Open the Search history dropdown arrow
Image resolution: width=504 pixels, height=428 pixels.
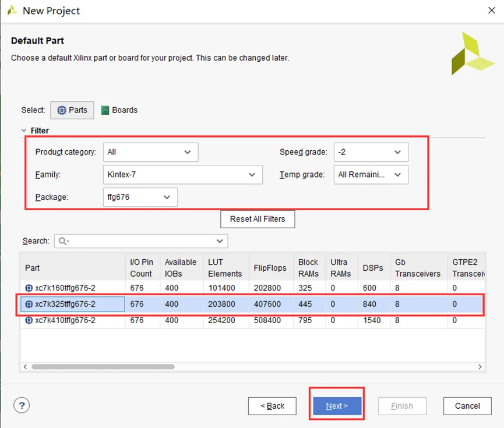(x=220, y=241)
